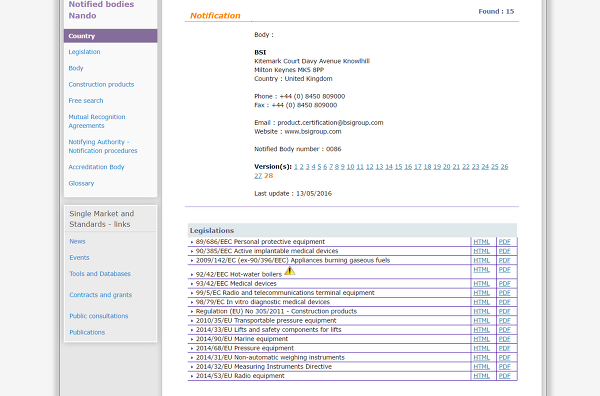Click the Notified Body number 0086 text
The image size is (600, 396).
coord(298,149)
